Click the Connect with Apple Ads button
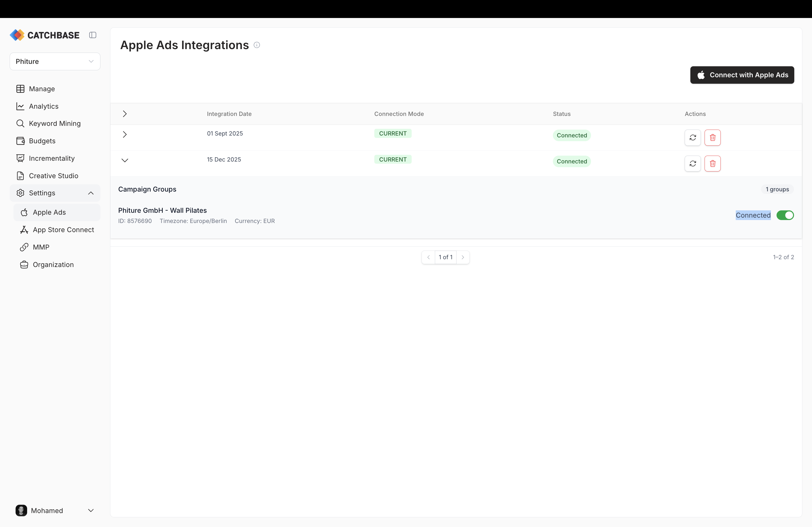 click(x=742, y=75)
